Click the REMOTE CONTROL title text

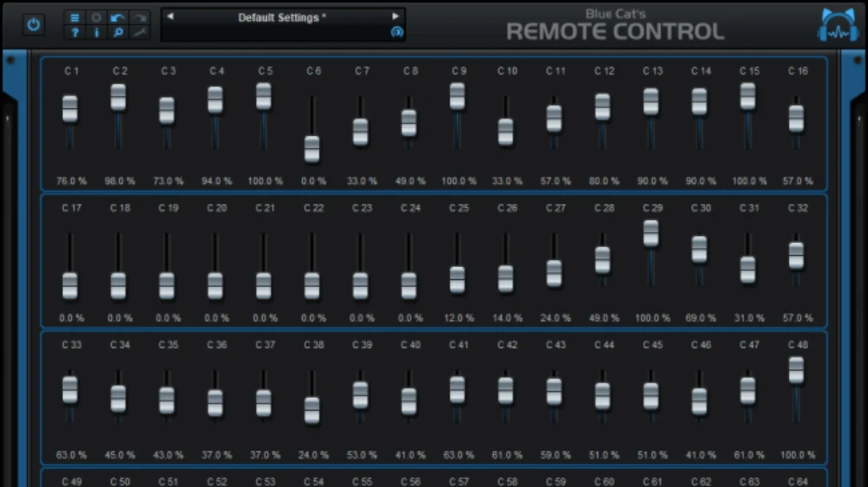pyautogui.click(x=615, y=31)
